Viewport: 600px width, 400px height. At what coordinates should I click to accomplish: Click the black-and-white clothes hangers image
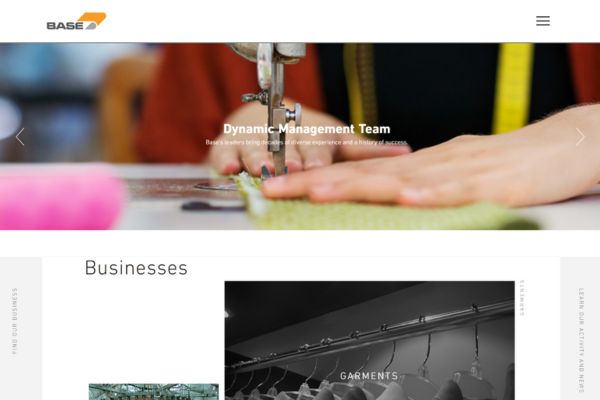[369, 341]
